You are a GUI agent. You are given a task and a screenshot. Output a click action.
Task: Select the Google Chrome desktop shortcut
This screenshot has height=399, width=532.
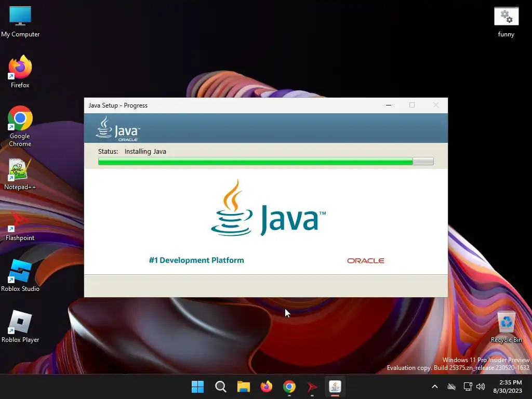coord(20,126)
